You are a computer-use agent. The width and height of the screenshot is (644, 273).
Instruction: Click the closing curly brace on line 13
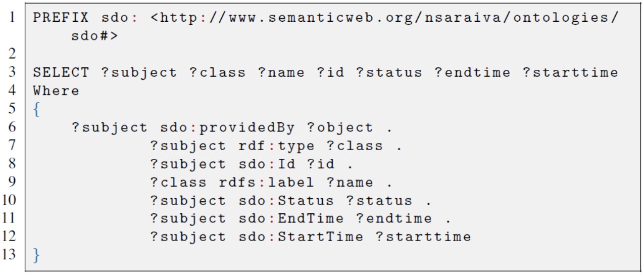36,255
